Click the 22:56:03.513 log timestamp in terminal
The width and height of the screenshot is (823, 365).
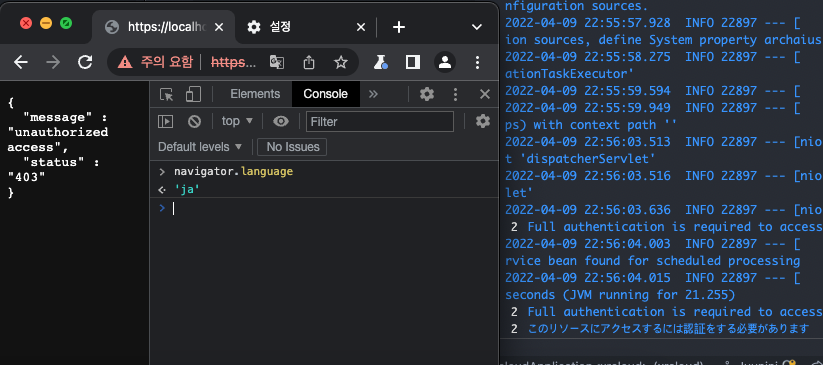pos(588,142)
